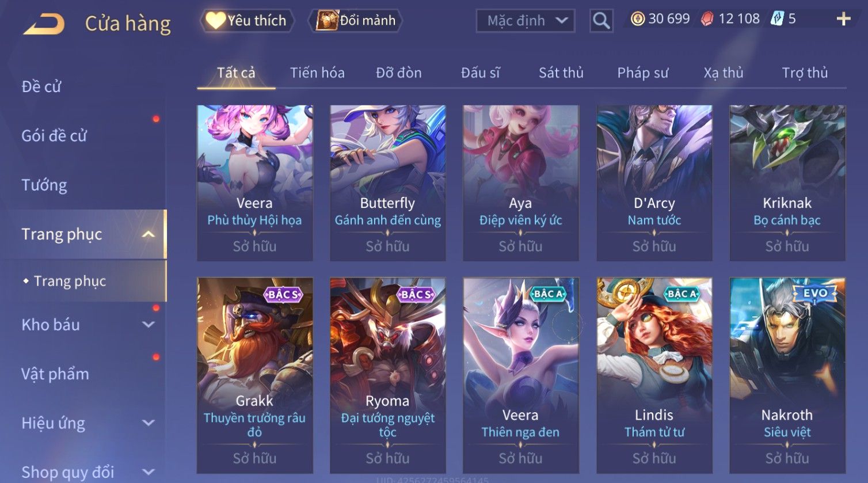The width and height of the screenshot is (868, 483).
Task: Tap the golden back arrow icon
Action: (x=43, y=24)
